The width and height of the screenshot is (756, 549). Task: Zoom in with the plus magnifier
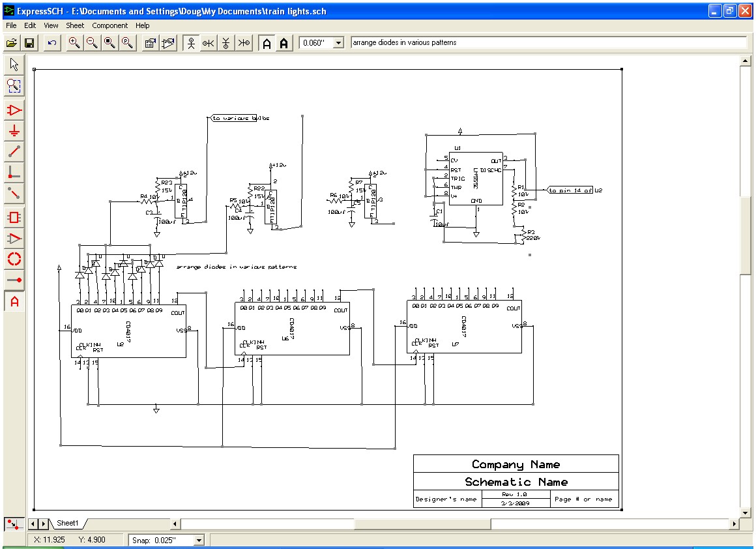point(74,43)
